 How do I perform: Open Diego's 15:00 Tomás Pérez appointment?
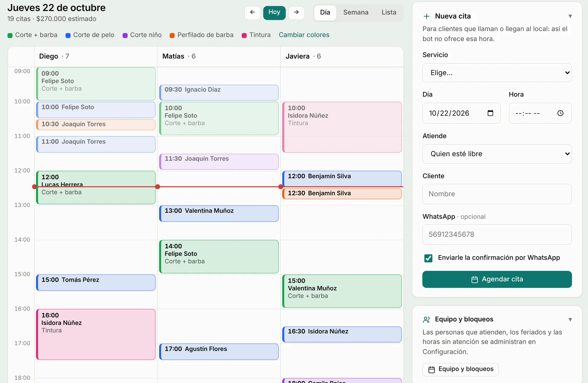96,283
